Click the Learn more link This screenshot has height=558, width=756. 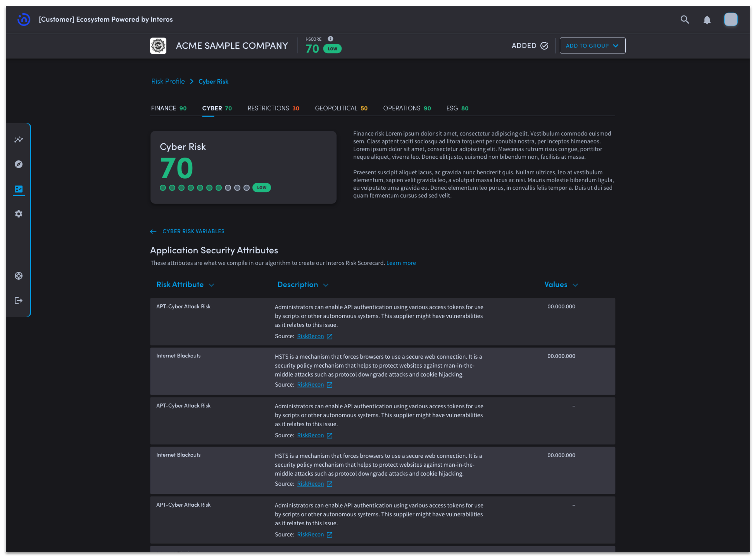point(401,263)
